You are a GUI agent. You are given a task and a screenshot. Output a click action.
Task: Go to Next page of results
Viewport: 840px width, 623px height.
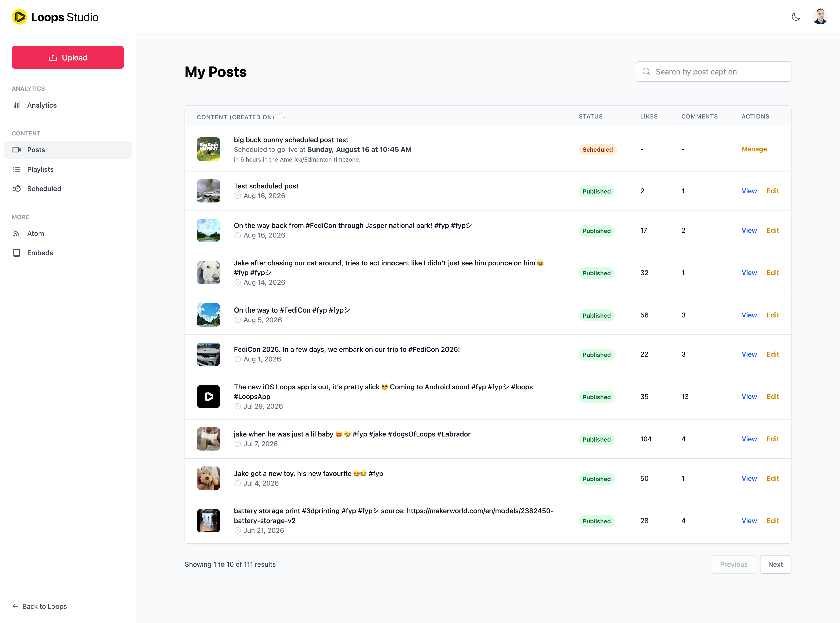775,564
